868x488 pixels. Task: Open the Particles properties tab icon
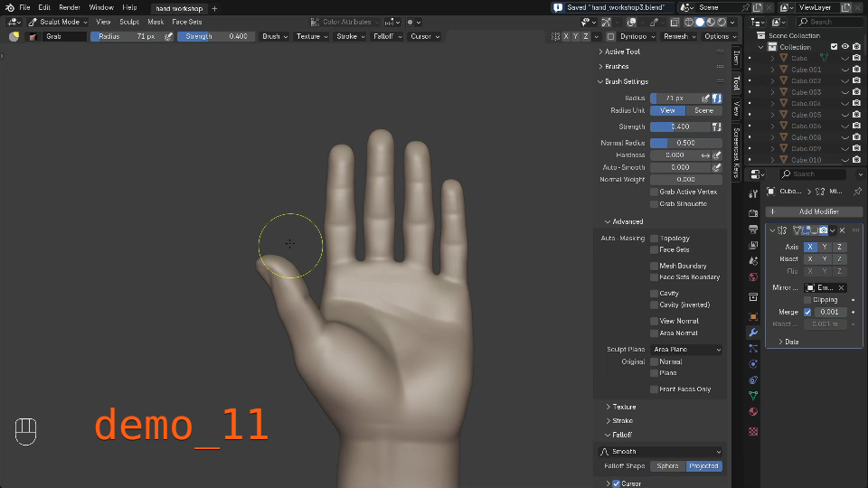click(753, 348)
